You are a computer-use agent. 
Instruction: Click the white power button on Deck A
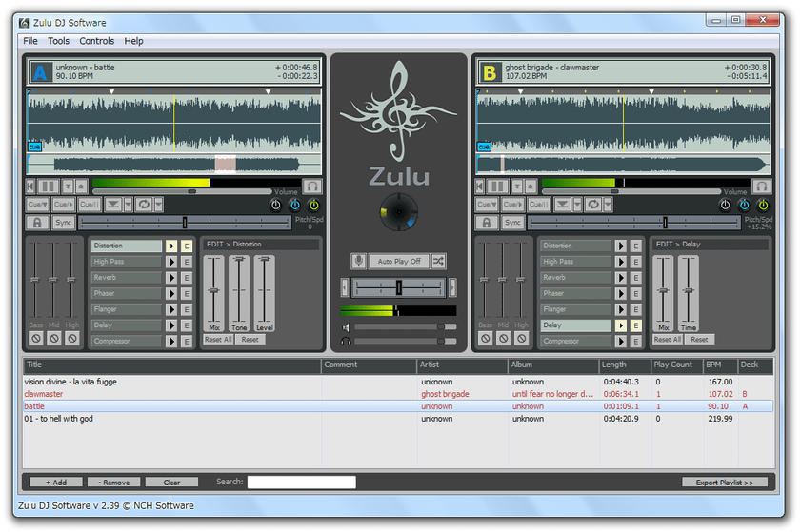coord(276,205)
